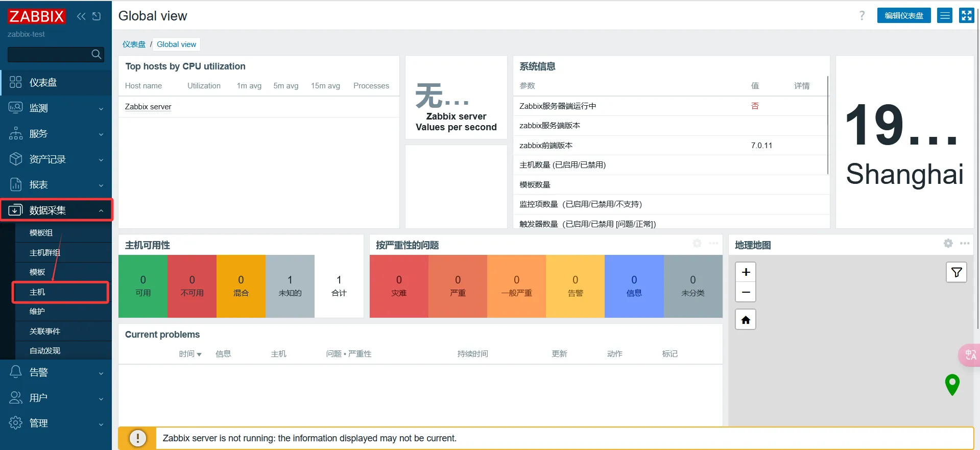Image resolution: width=980 pixels, height=450 pixels.
Task: Click the green map location marker
Action: coord(952,385)
